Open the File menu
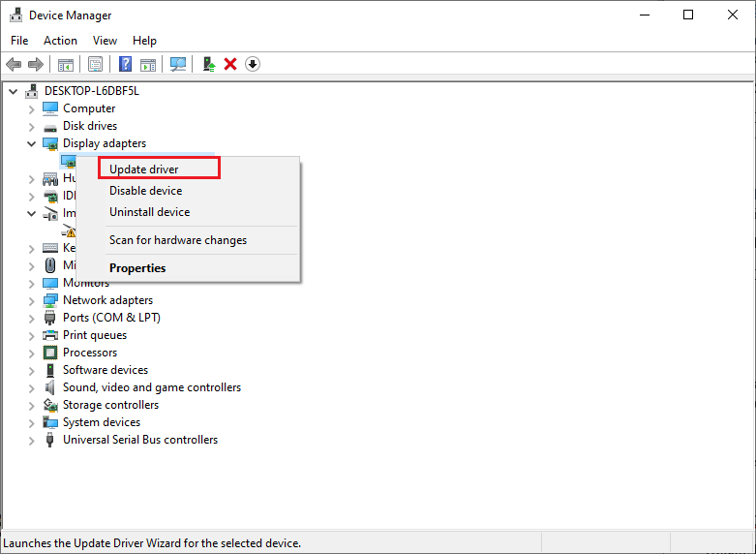Viewport: 756px width, 554px height. coord(19,41)
